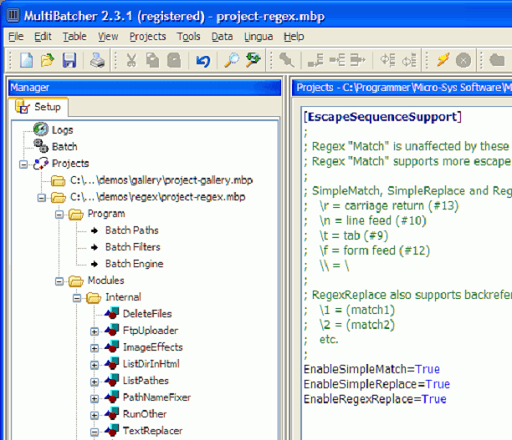This screenshot has width=512, height=440.
Task: Open Find and Replace toolbar icon
Action: coord(253,61)
